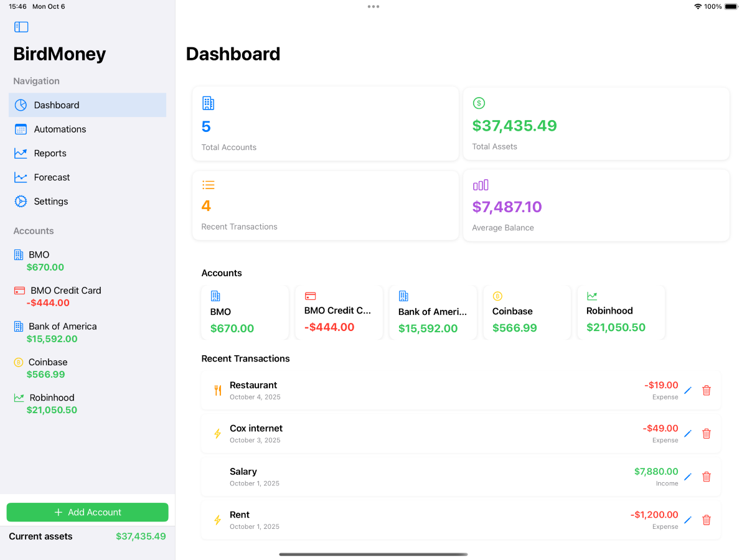Open Settings from the sidebar
The width and height of the screenshot is (747, 560).
point(51,202)
